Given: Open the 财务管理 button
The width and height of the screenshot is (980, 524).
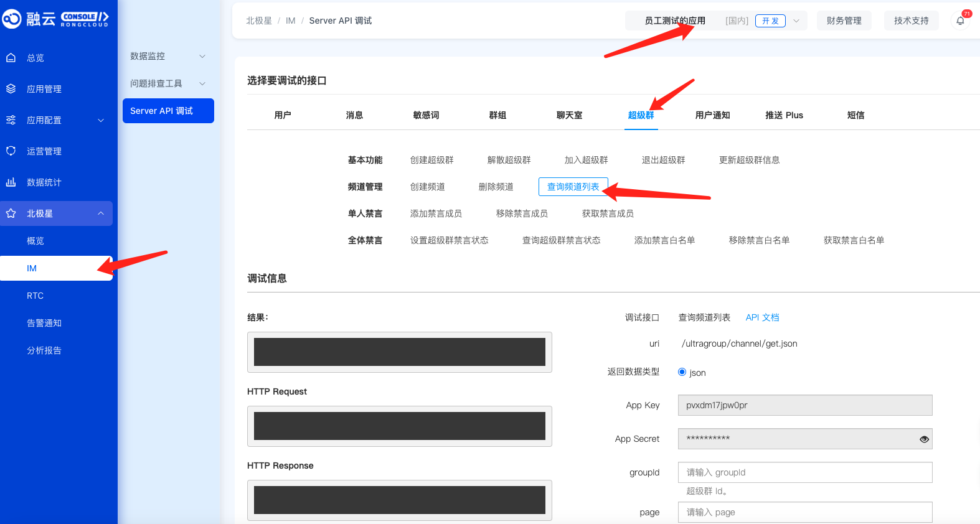Looking at the screenshot, I should (x=844, y=21).
